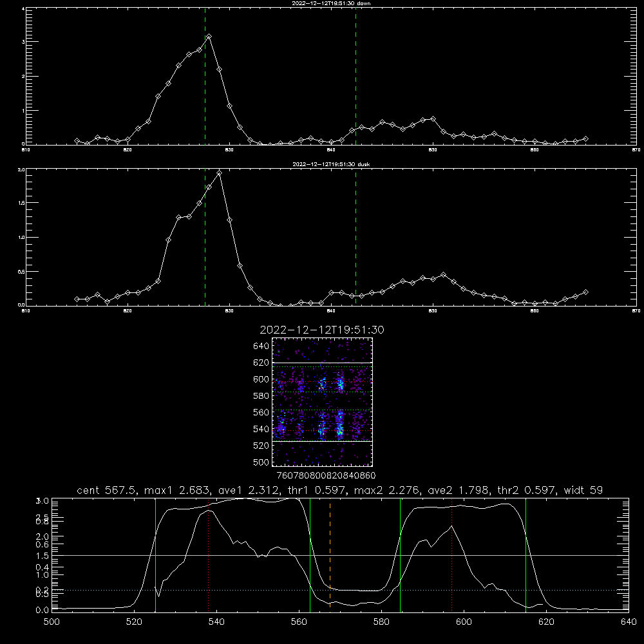644x644 pixels.
Task: Click the '620' y-axis label of spectral image
Action: pos(261,363)
